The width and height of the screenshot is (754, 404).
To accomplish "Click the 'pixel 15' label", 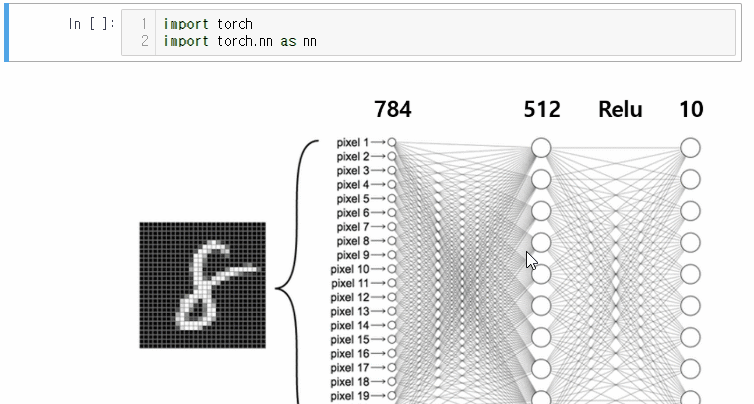I will pos(350,340).
